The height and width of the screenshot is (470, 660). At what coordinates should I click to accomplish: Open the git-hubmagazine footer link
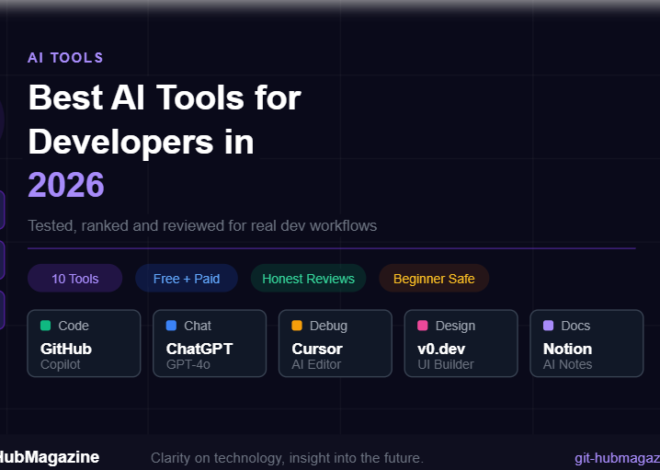coord(617,458)
